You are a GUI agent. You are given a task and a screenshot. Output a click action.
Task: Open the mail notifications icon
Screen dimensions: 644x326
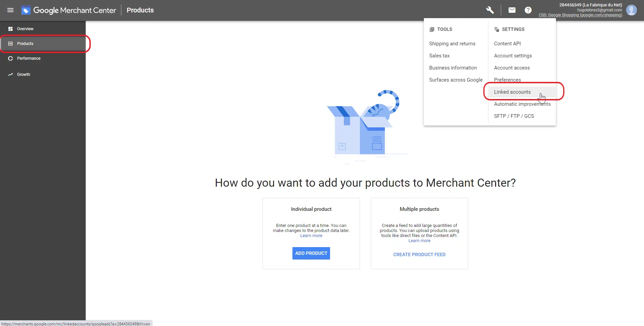pos(512,10)
